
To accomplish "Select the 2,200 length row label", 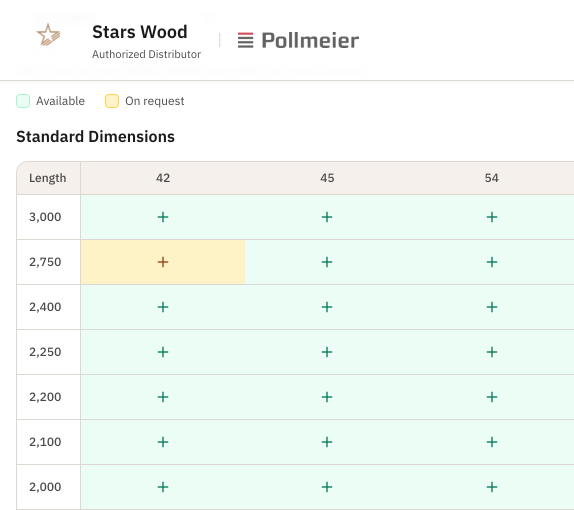I will [x=45, y=397].
